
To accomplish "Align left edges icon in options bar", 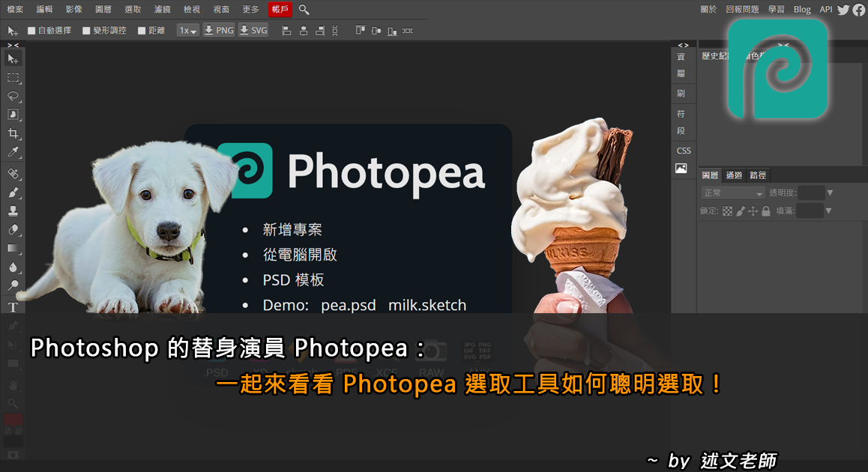I will [x=287, y=31].
